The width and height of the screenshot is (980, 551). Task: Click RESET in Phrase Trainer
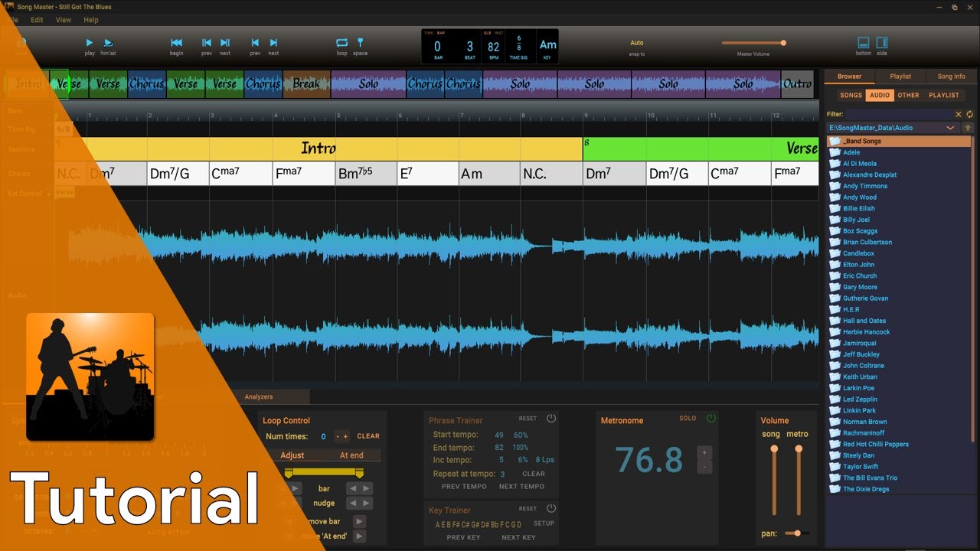[528, 419]
